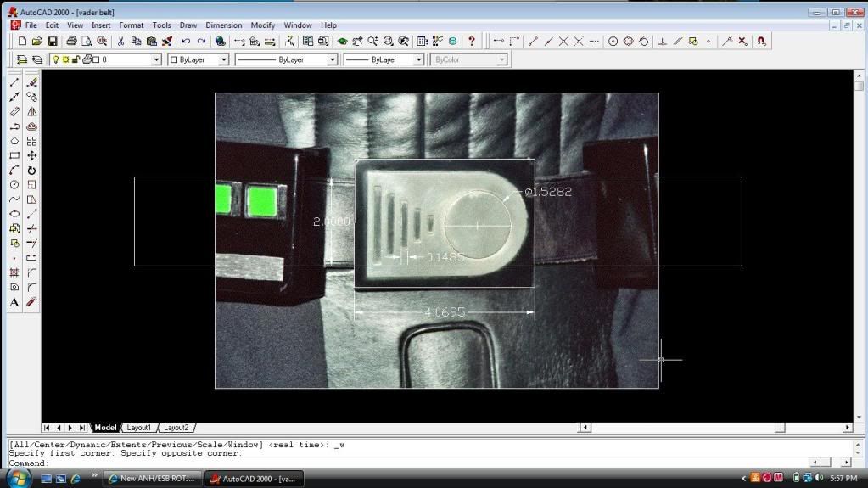The height and width of the screenshot is (488, 868).
Task: Click the Windows Start button
Action: pos(19,478)
